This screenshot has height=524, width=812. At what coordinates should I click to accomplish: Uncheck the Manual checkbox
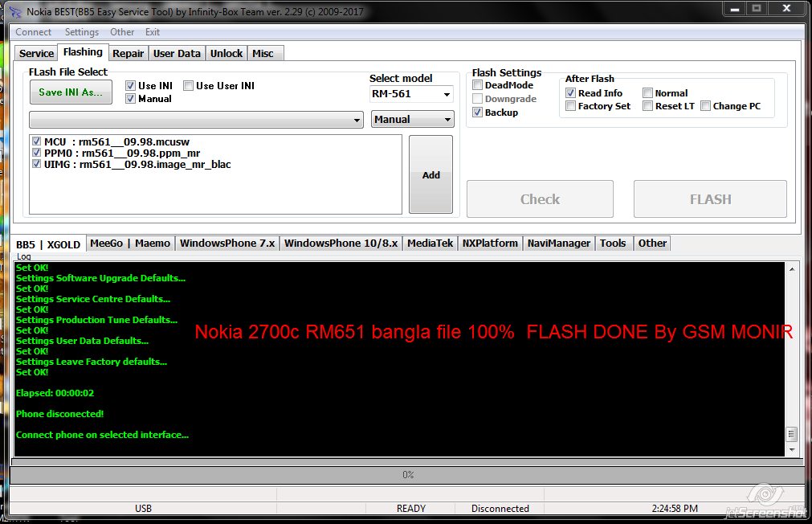click(130, 99)
